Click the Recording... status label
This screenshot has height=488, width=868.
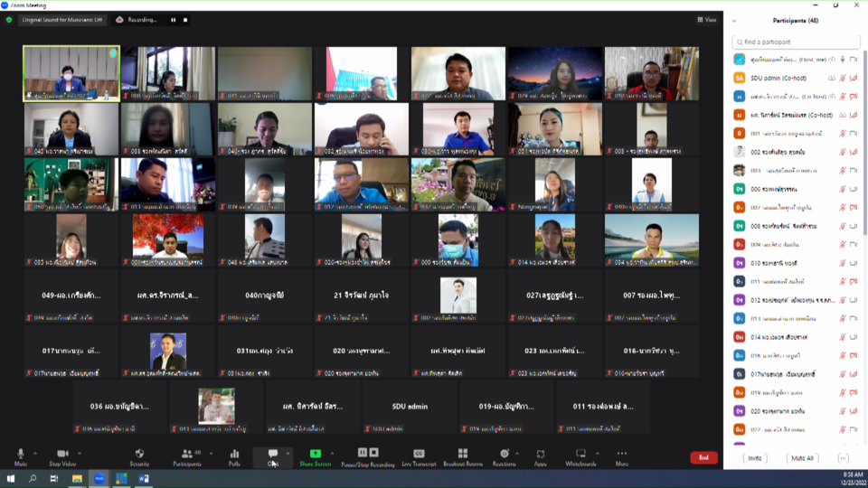142,20
